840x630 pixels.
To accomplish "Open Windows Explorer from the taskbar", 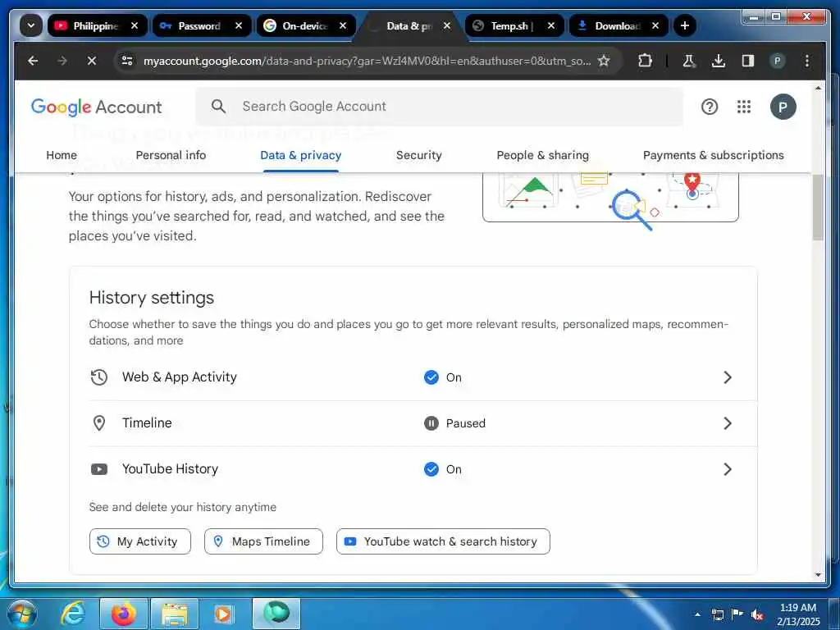I will click(x=175, y=614).
